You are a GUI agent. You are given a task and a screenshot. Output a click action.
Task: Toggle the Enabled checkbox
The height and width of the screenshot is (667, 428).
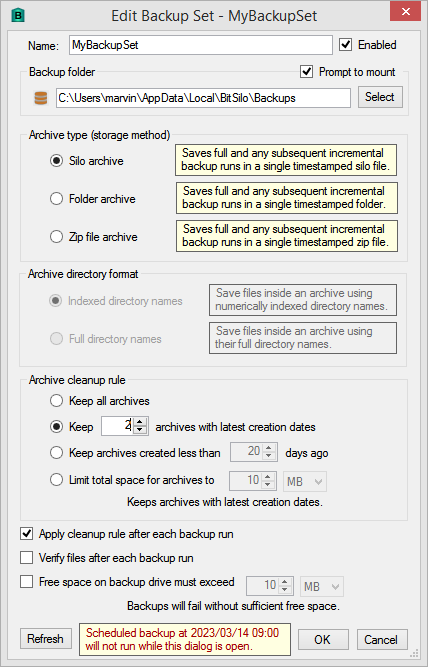click(x=345, y=45)
